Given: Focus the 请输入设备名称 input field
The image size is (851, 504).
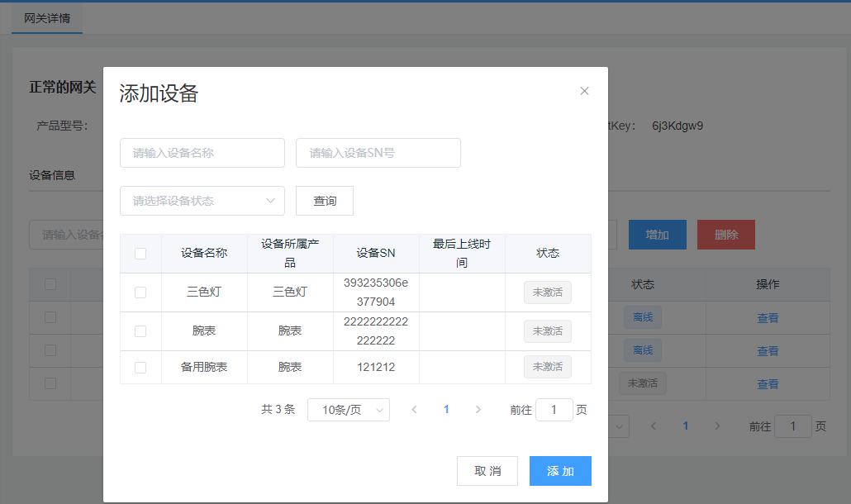Looking at the screenshot, I should click(202, 153).
